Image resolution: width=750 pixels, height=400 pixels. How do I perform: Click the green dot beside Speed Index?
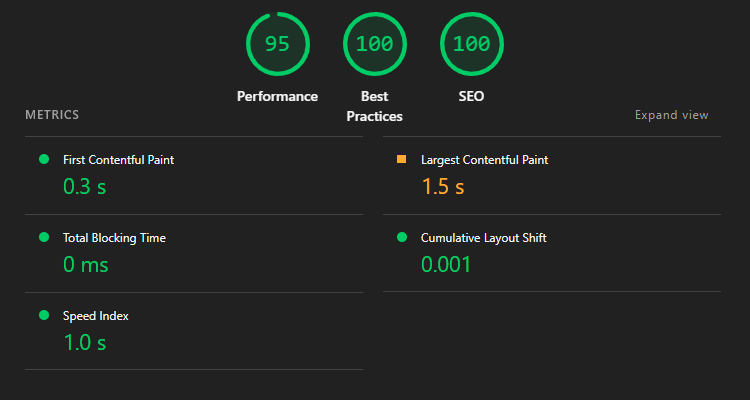click(44, 315)
